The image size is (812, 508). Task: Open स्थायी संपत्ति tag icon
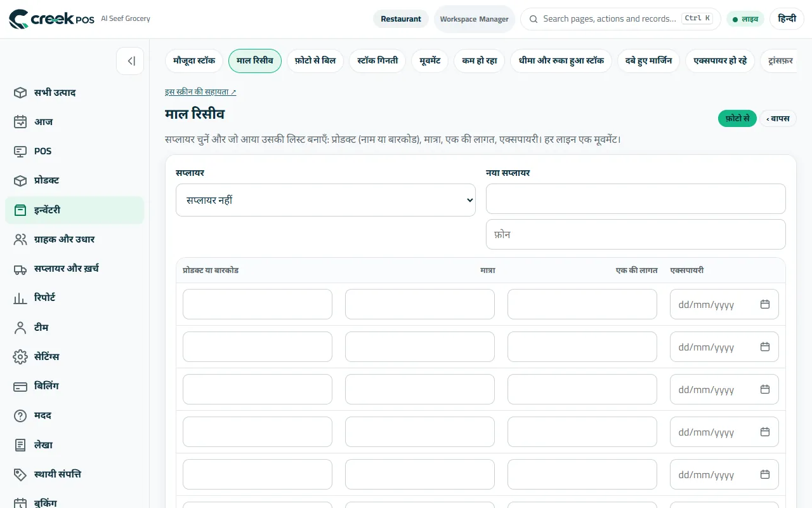(x=20, y=474)
